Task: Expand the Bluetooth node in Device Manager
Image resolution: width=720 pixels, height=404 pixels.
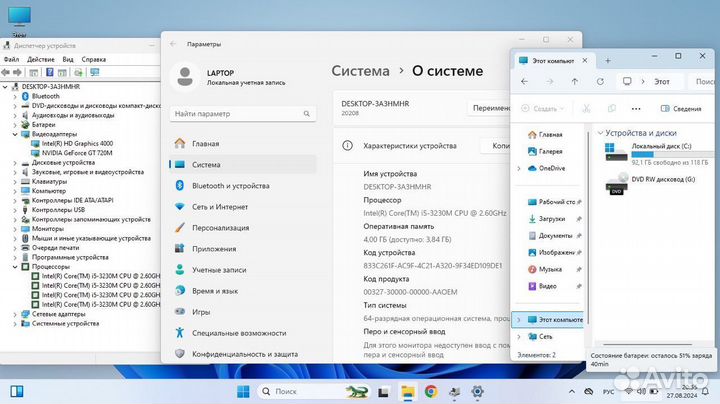Action: [x=15, y=96]
